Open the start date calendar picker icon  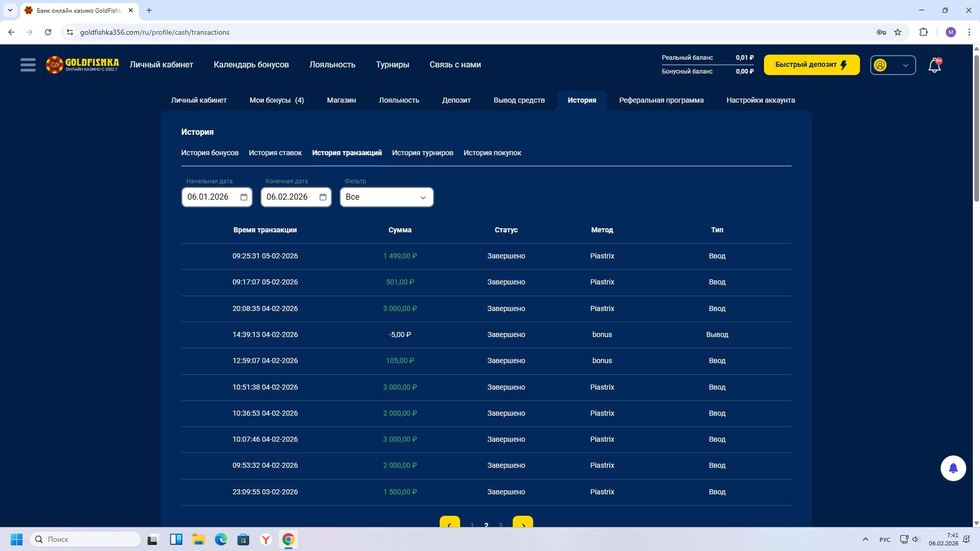pos(244,197)
